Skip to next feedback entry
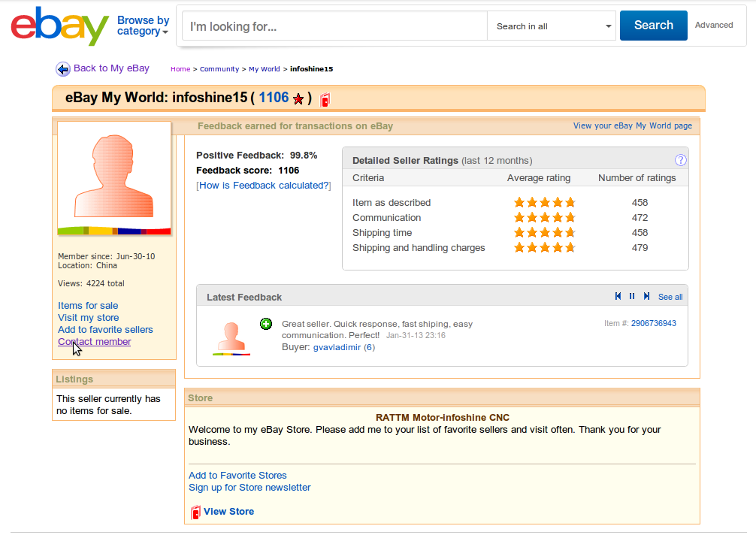 pyautogui.click(x=646, y=296)
